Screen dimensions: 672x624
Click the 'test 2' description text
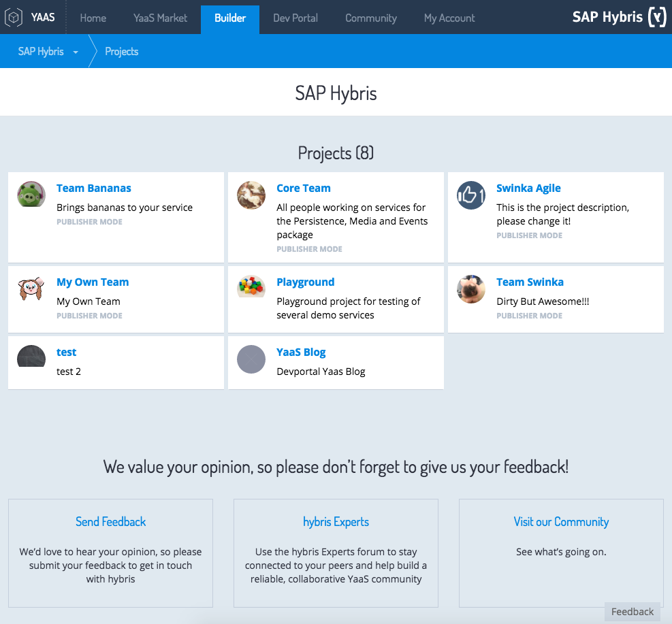(x=69, y=372)
